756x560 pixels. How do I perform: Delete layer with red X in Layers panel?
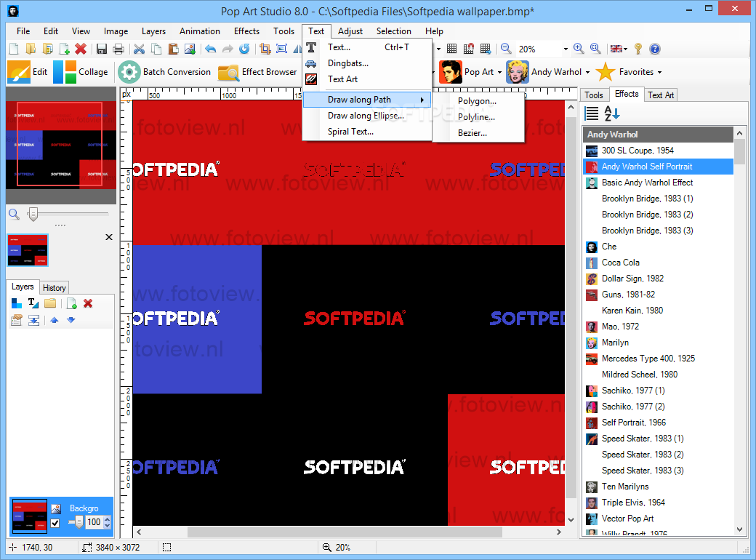(x=88, y=303)
